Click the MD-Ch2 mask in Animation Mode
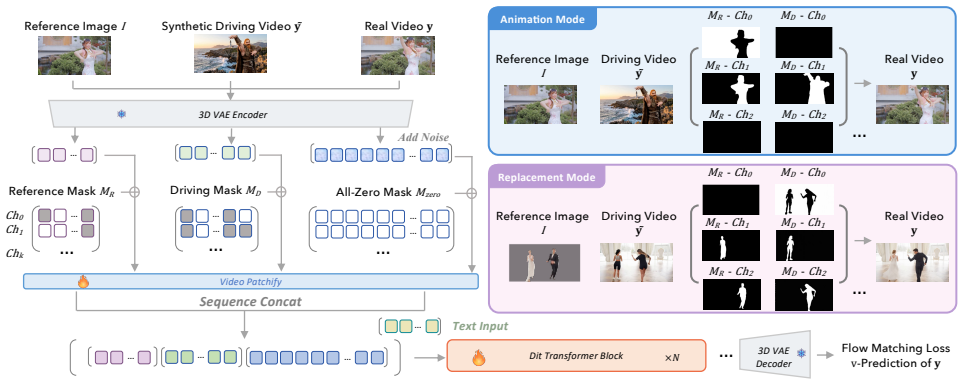This screenshot has height=385, width=964. coord(804,137)
